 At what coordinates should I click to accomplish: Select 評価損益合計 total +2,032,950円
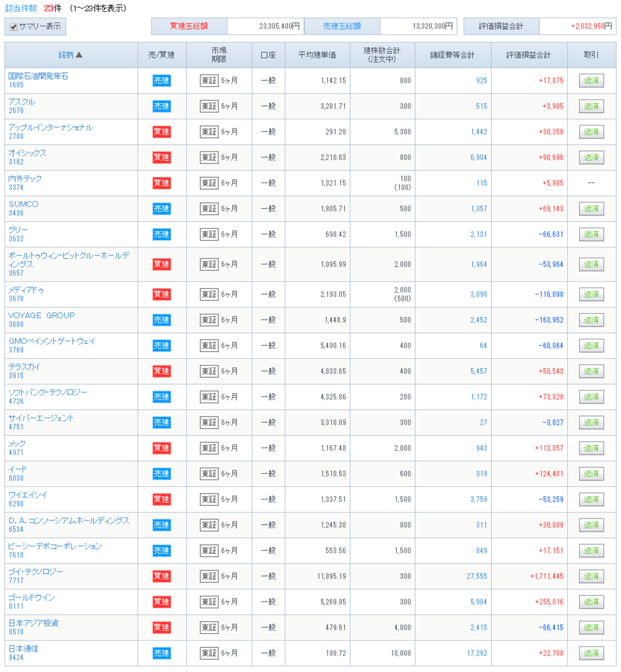pos(591,26)
